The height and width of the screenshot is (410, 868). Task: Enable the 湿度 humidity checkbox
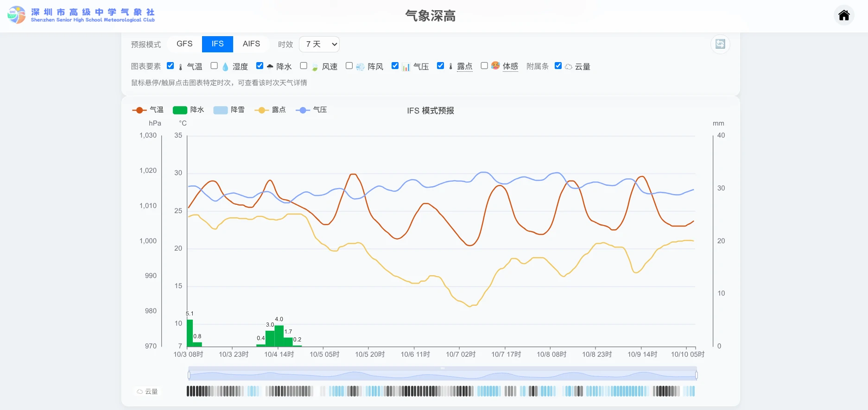214,66
